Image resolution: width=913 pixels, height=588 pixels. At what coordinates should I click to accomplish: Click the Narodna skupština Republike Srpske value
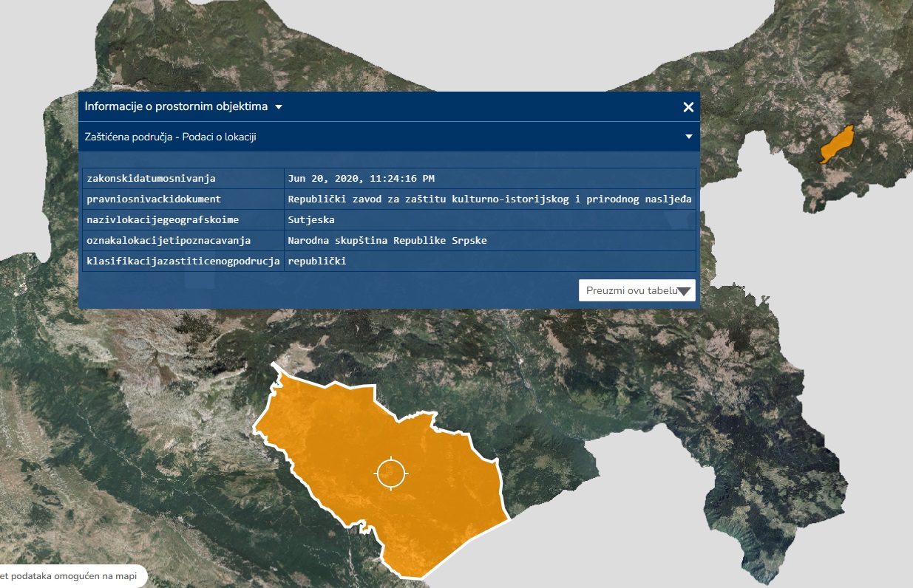tap(387, 241)
